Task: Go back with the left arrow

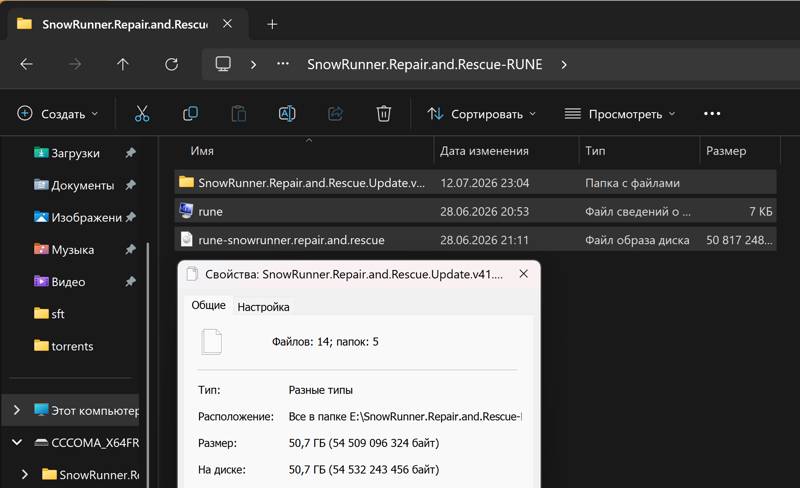Action: tap(27, 64)
